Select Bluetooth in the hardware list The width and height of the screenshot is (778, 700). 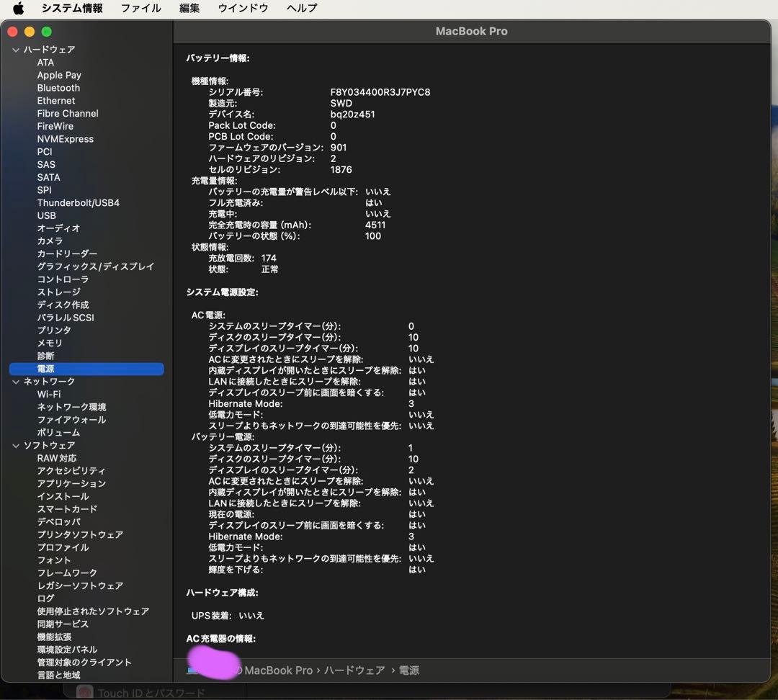(58, 88)
